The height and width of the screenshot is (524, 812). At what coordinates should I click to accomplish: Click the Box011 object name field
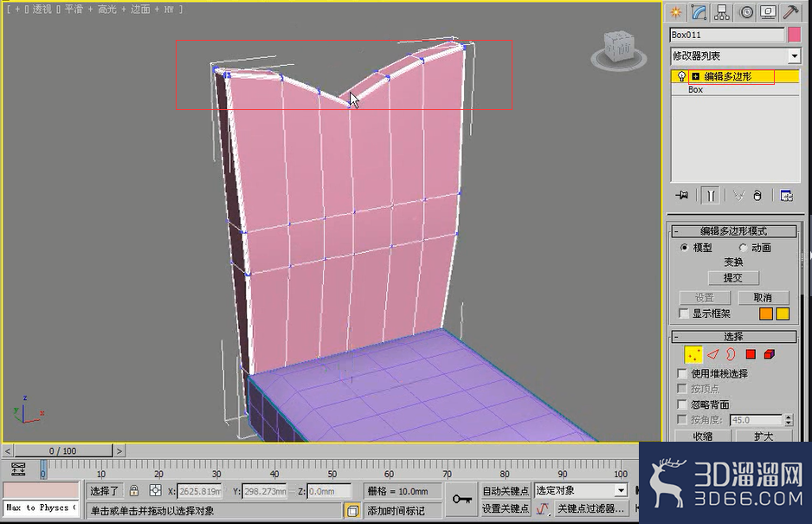(727, 35)
